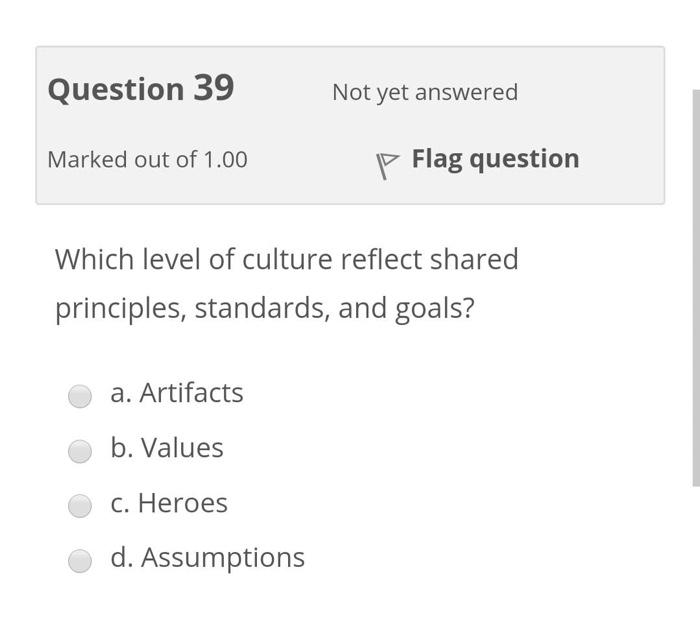Click the 'Which level of culture' question line
Viewport: 700px width, 630px height.
[286, 259]
